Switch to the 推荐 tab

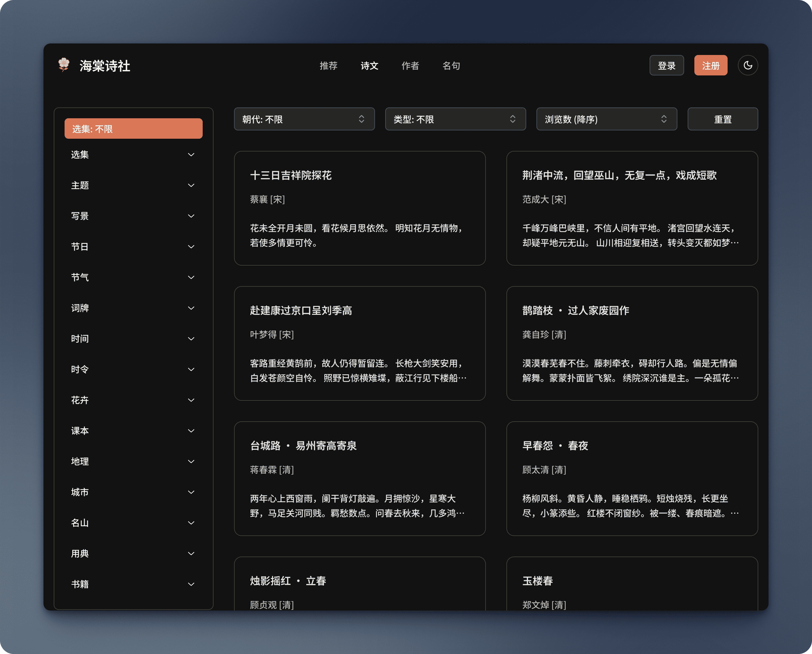click(328, 66)
